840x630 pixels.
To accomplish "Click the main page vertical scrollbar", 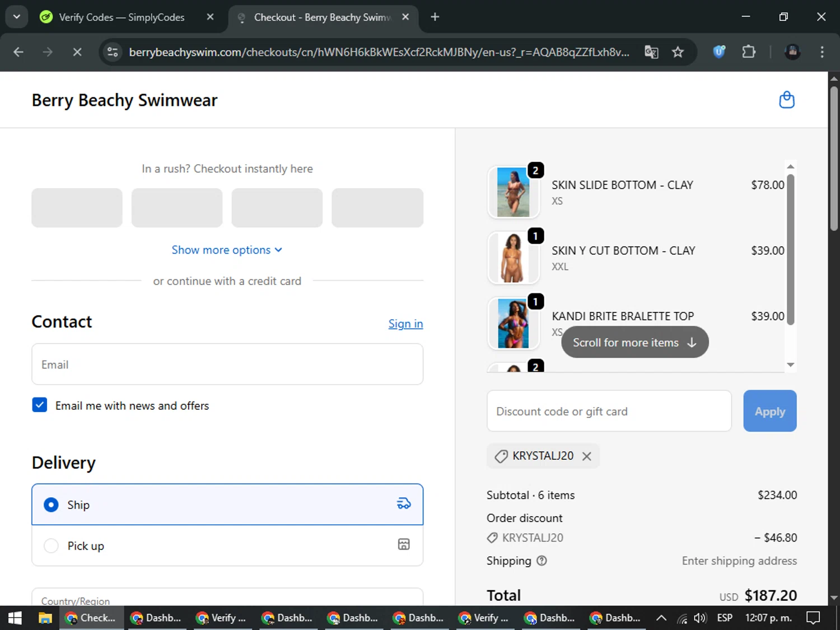I will pyautogui.click(x=834, y=158).
